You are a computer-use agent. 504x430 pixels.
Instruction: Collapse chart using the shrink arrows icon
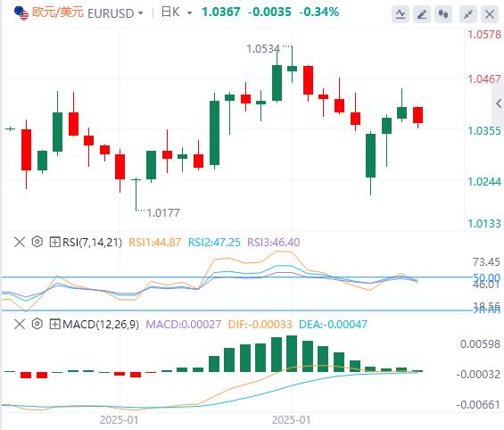click(468, 14)
